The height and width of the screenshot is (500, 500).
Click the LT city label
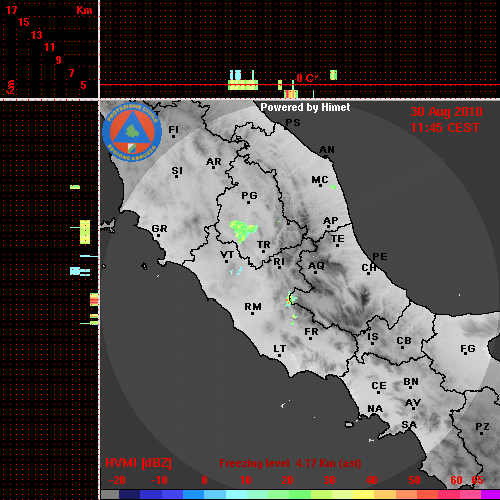280,349
